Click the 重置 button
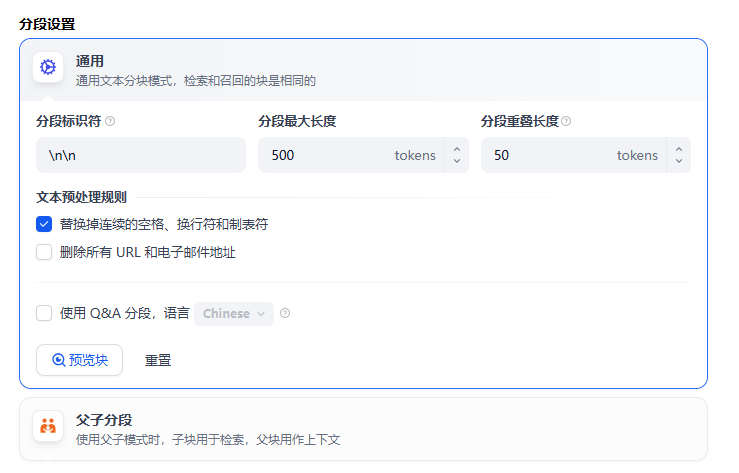The image size is (739, 473). click(158, 360)
